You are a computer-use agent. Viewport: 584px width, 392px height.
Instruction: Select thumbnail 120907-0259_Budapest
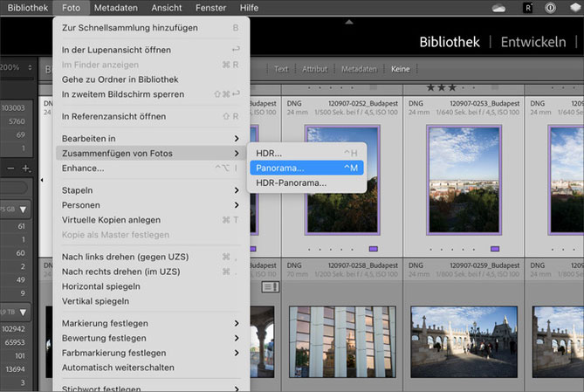click(464, 342)
